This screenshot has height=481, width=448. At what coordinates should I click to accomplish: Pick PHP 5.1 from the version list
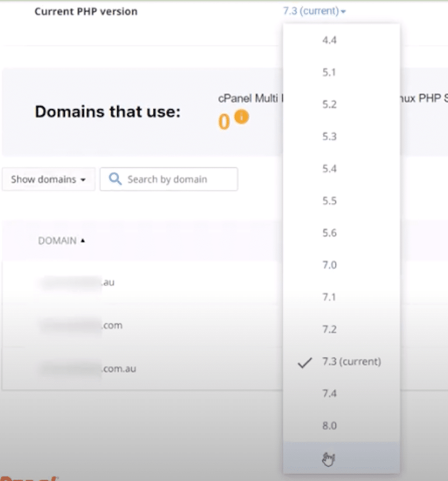[x=330, y=72]
